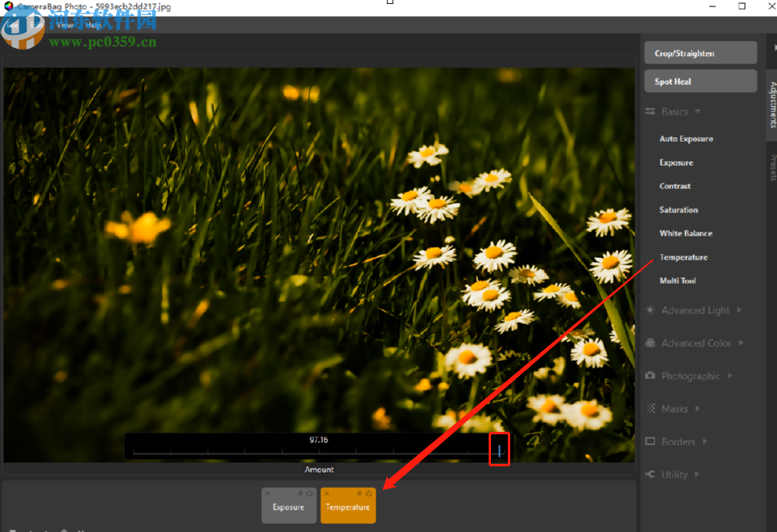Remove the Temperature tile with its X icon
This screenshot has height=532, width=777.
(x=327, y=494)
